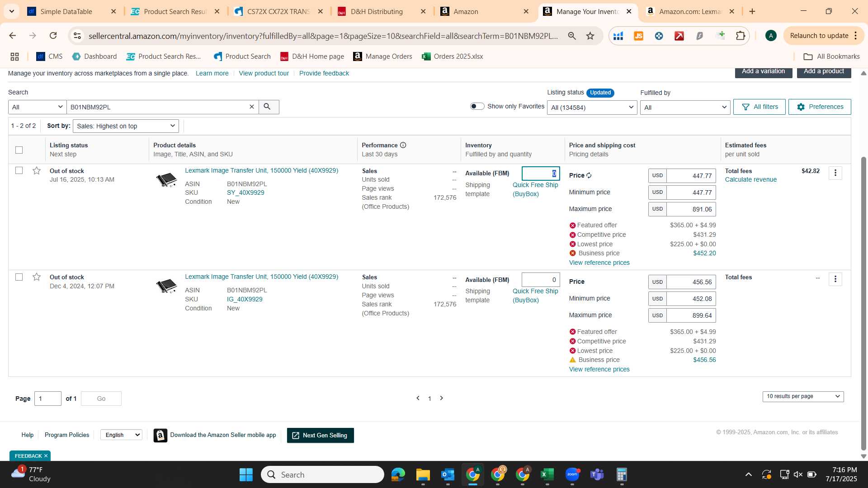Open the three-dot menu for SY_40X9929 row
The image size is (868, 488).
(x=835, y=173)
